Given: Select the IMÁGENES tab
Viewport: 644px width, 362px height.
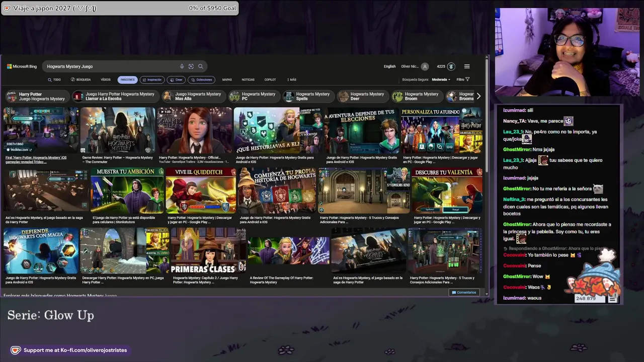Looking at the screenshot, I should coord(127,79).
